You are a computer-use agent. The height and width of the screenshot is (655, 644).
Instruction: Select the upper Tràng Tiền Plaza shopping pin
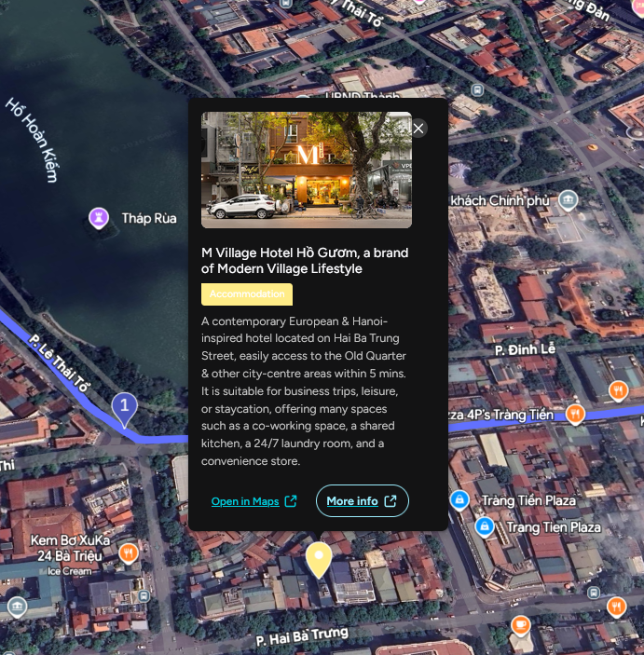click(459, 500)
